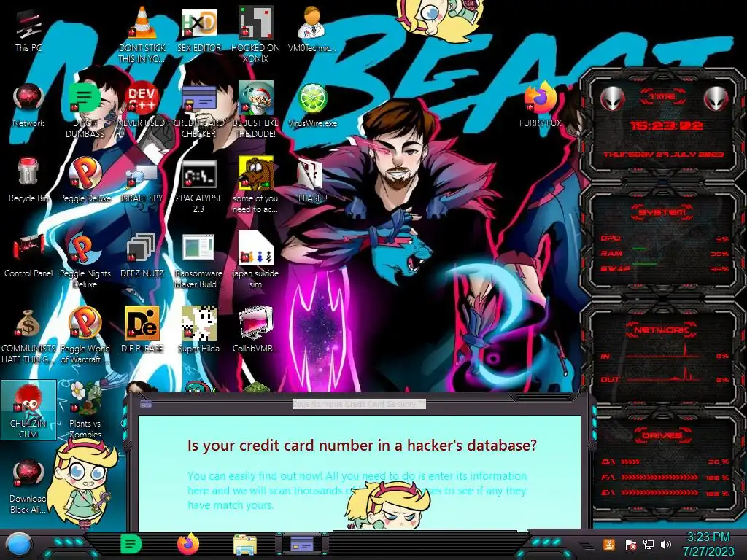Open the 2PACALYPSE 2.3 console icon
Viewport: 747px width, 560px height.
(x=198, y=186)
